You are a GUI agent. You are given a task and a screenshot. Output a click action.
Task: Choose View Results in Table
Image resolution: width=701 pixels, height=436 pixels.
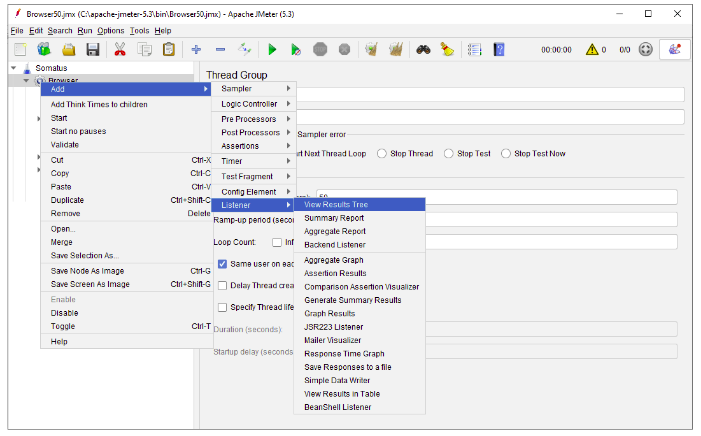[x=359, y=394]
